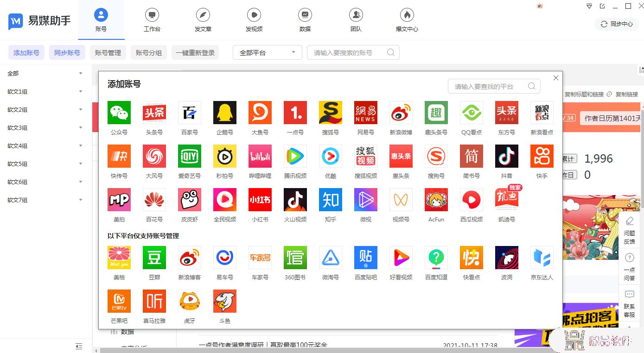
Task: Open 问题反馈 side panel button
Action: point(629,230)
